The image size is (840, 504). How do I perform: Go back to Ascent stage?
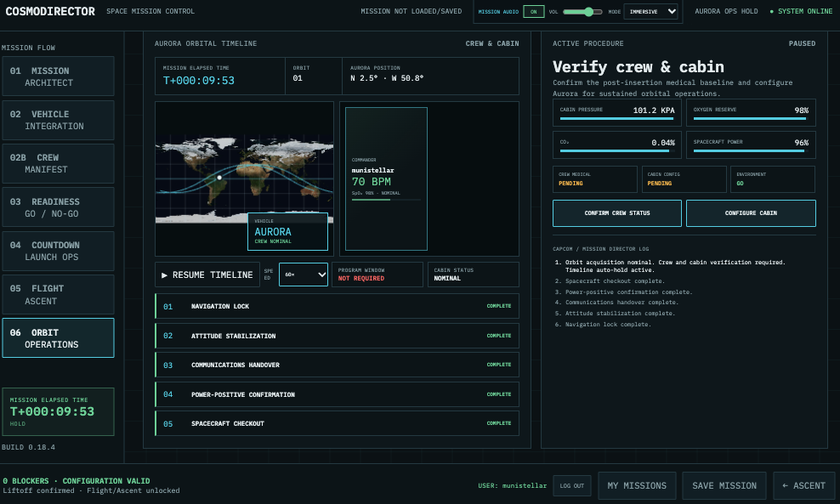pyautogui.click(x=804, y=486)
